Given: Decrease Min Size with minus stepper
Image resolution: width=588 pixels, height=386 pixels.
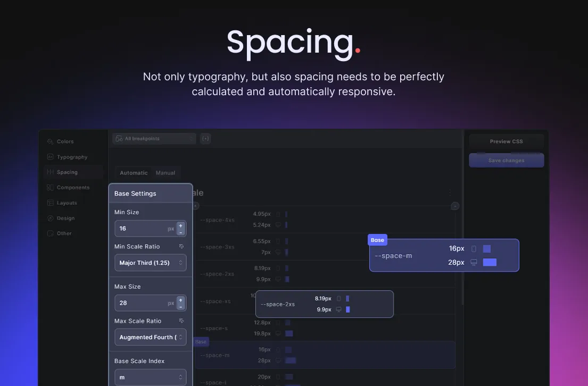Looking at the screenshot, I should [x=181, y=232].
